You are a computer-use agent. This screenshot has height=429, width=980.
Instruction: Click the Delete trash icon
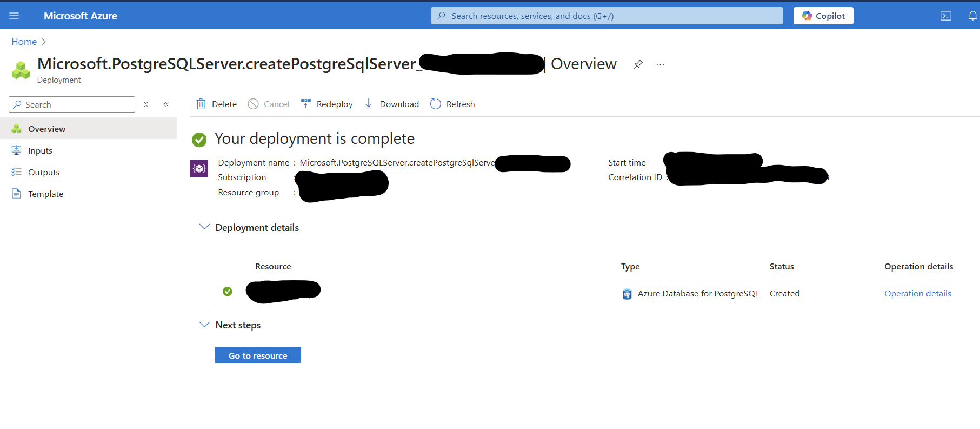(201, 104)
